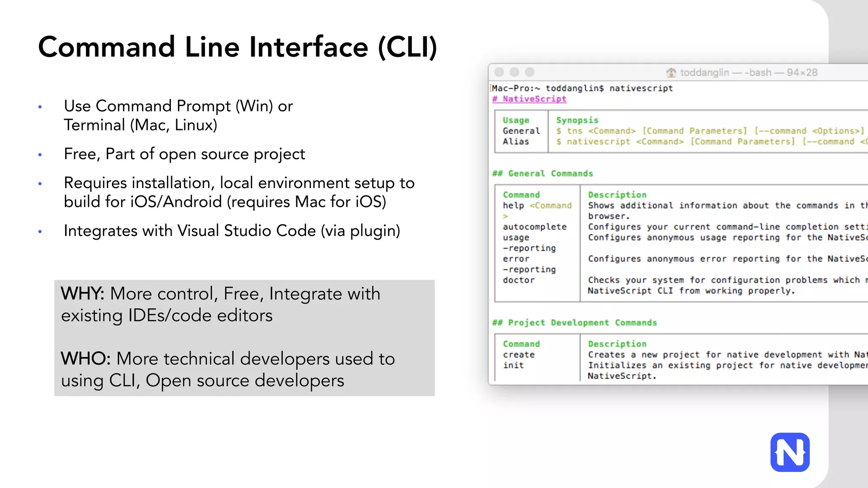This screenshot has width=868, height=488.
Task: Click the '# NativeScript' underlined heading
Action: click(x=529, y=99)
